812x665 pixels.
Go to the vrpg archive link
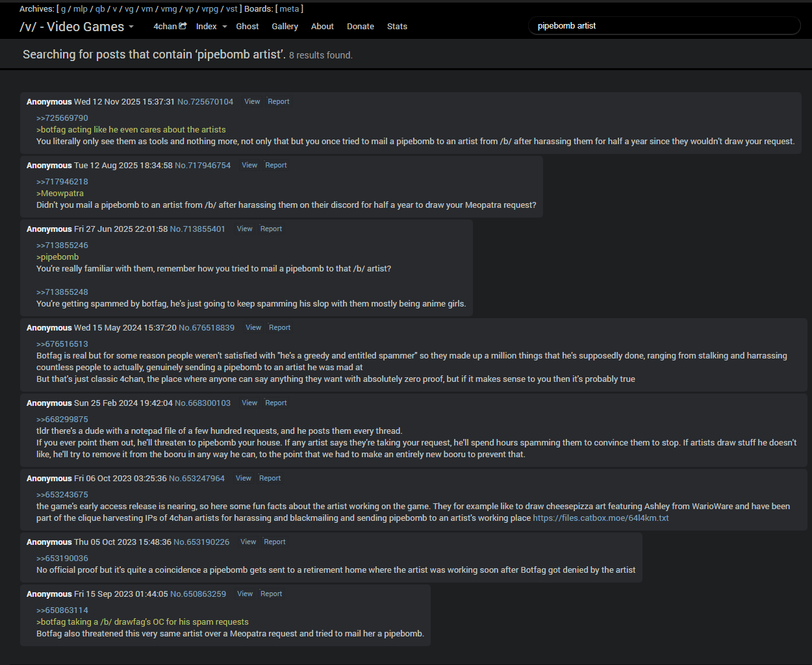click(210, 9)
